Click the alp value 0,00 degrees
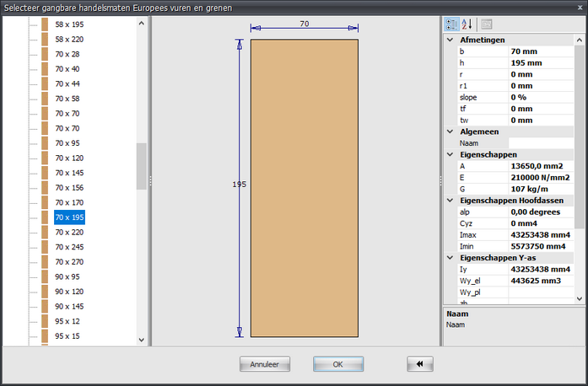 pos(541,212)
